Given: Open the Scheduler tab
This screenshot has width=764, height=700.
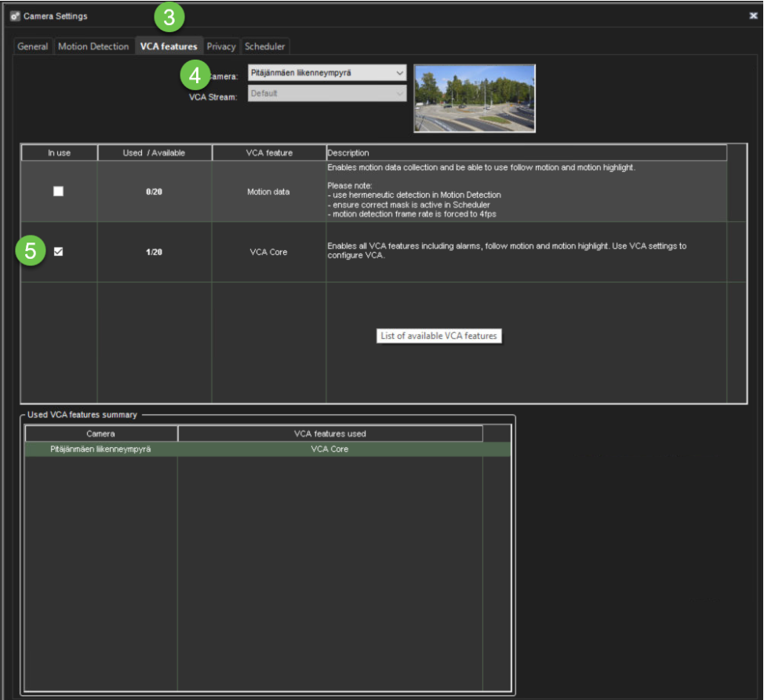Looking at the screenshot, I should click(x=265, y=46).
